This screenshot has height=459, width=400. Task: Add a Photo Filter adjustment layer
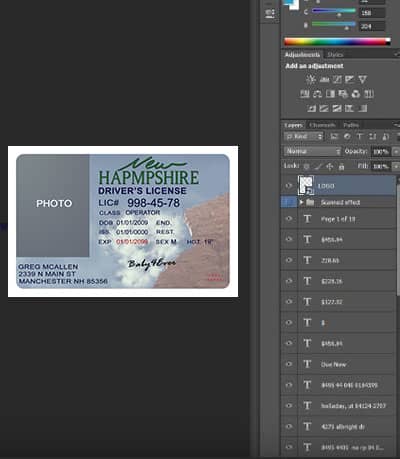(343, 94)
